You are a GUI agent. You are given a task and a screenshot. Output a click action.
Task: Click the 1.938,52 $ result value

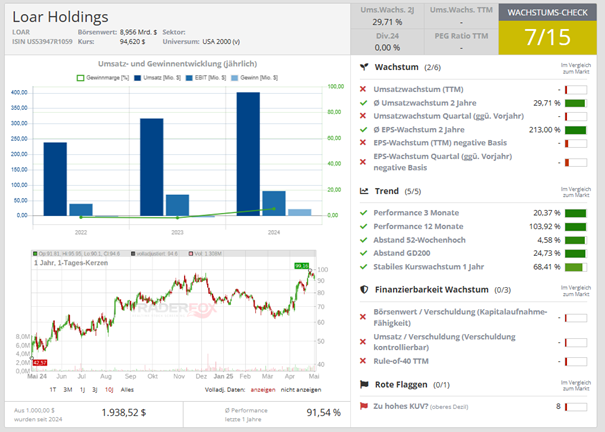pos(124,413)
